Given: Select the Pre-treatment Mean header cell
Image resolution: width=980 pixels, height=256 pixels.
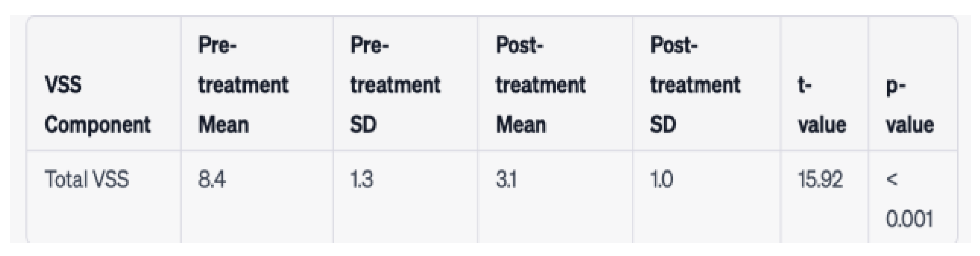Looking at the screenshot, I should 243,85.
